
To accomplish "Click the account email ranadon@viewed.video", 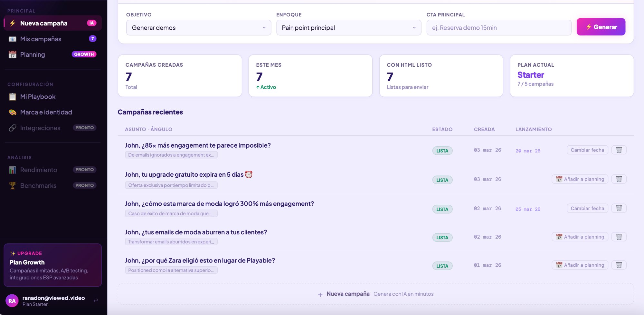I will tap(54, 298).
